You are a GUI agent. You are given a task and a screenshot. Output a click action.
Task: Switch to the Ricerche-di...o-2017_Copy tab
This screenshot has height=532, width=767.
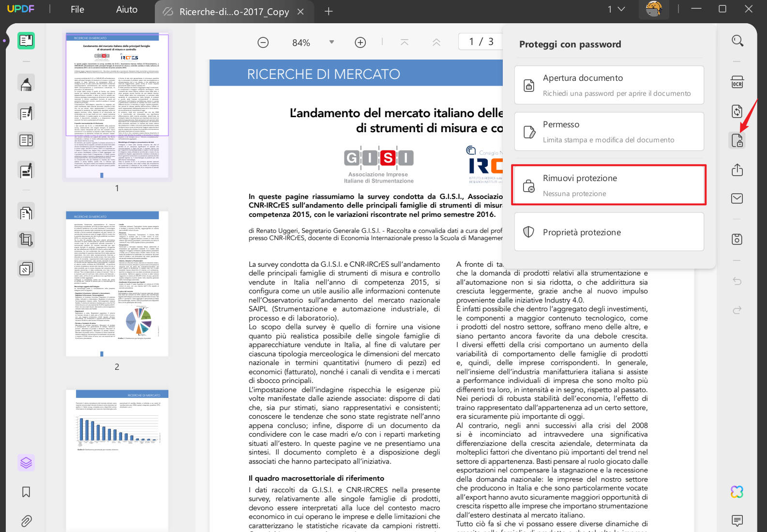coord(234,12)
